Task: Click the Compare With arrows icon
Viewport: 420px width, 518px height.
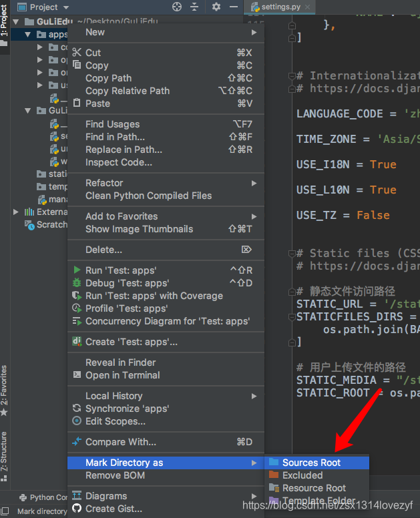Action: point(77,441)
